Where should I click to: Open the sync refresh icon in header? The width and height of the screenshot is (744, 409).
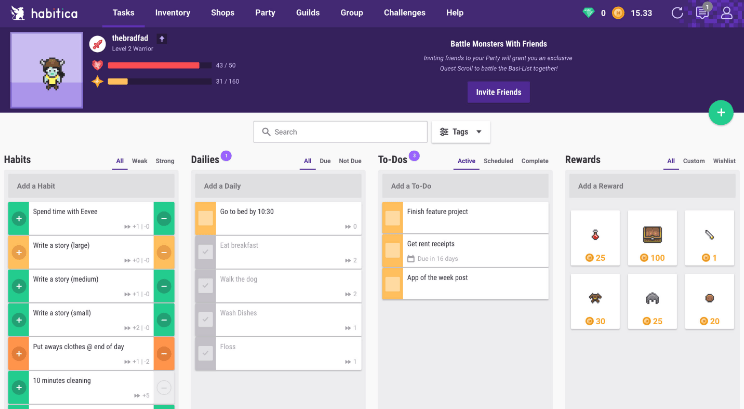click(677, 13)
